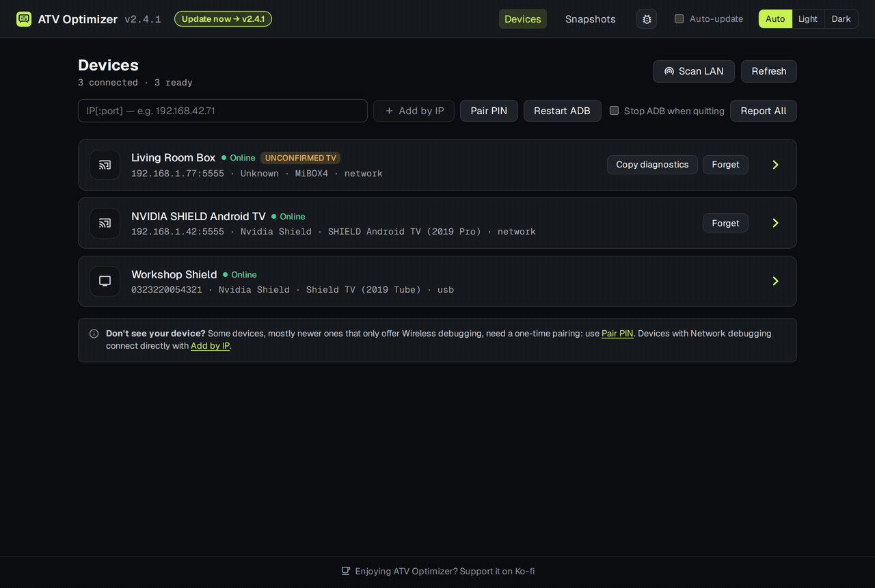
Task: Open the bug report icon button
Action: point(647,19)
